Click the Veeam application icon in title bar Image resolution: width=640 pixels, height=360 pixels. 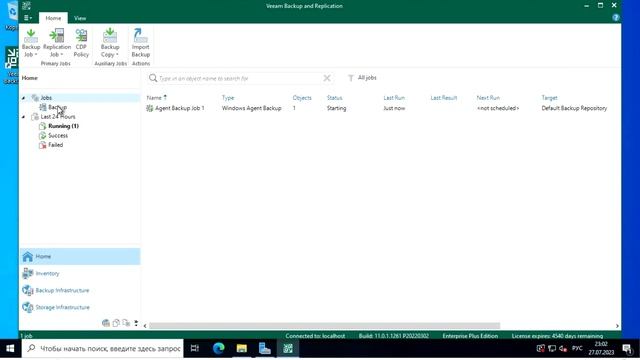[x=26, y=5]
